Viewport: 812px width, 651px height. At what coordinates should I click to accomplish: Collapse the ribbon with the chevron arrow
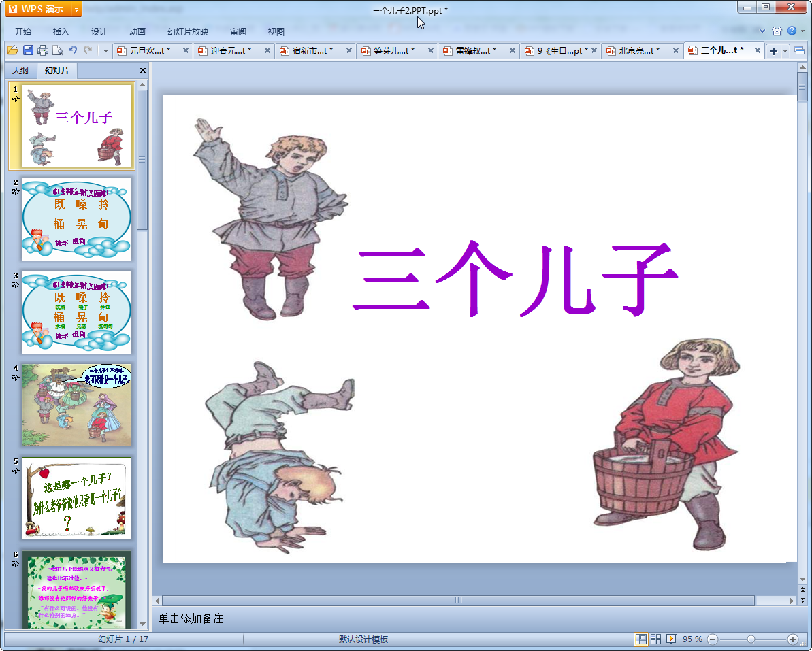pos(762,31)
